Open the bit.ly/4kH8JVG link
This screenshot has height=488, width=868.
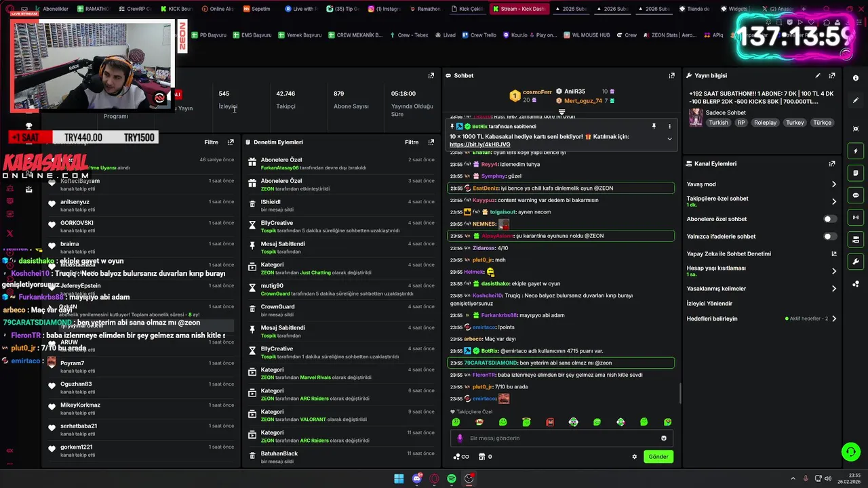pyautogui.click(x=480, y=144)
